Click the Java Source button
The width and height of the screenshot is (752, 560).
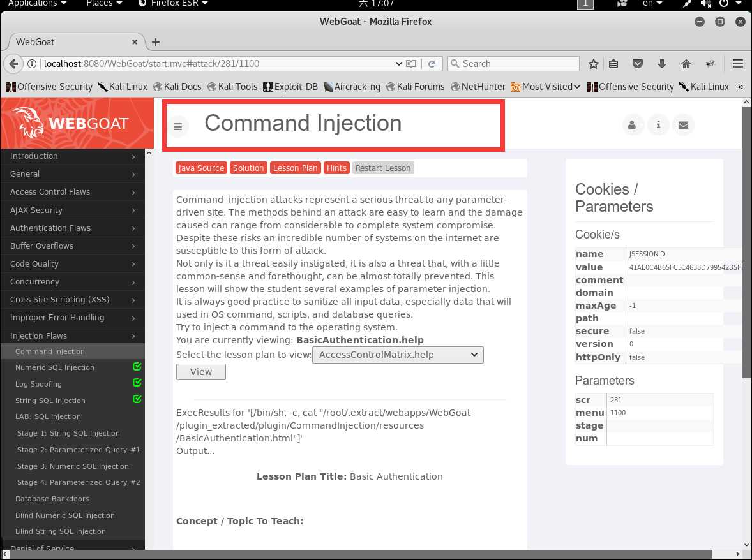[201, 168]
